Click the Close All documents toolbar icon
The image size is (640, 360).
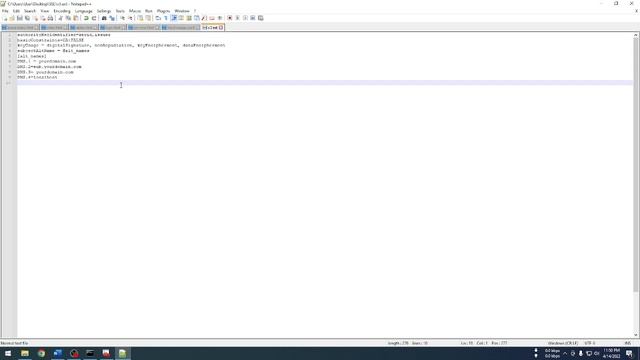click(x=43, y=18)
